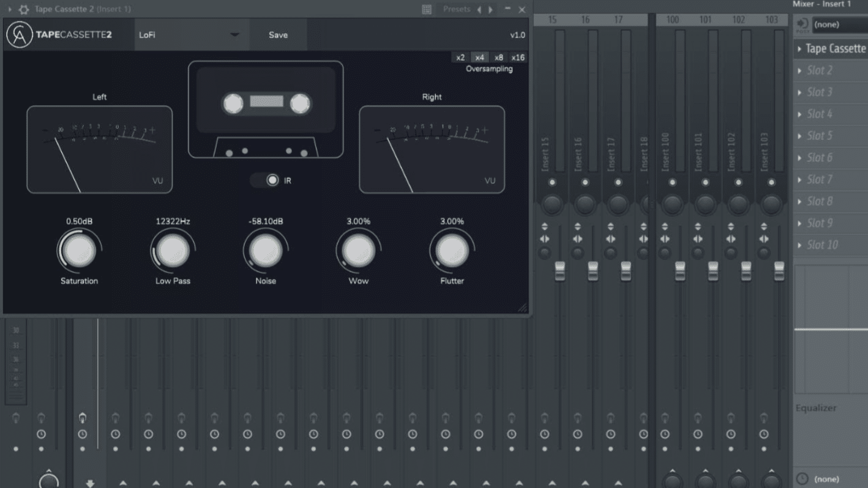Select the Insert 16 mixer track header
The height and width of the screenshot is (488, 868).
585,20
